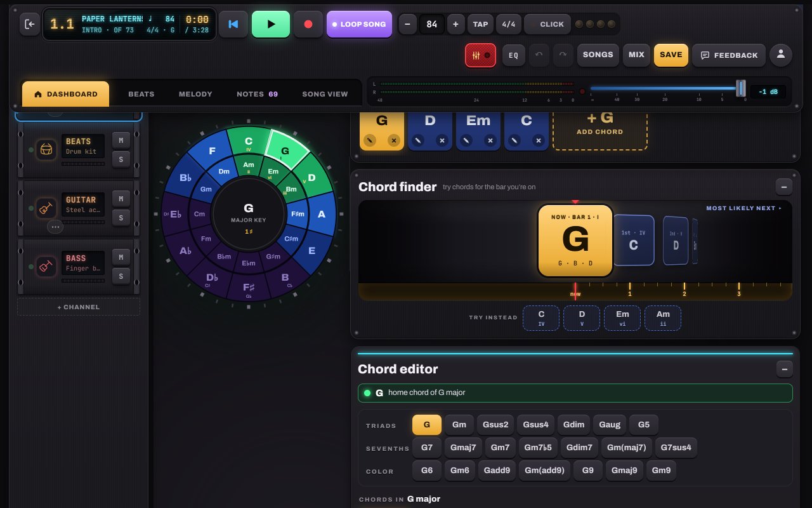Add a new channel with + Channel
Viewport: 812px width, 508px height.
(79, 307)
